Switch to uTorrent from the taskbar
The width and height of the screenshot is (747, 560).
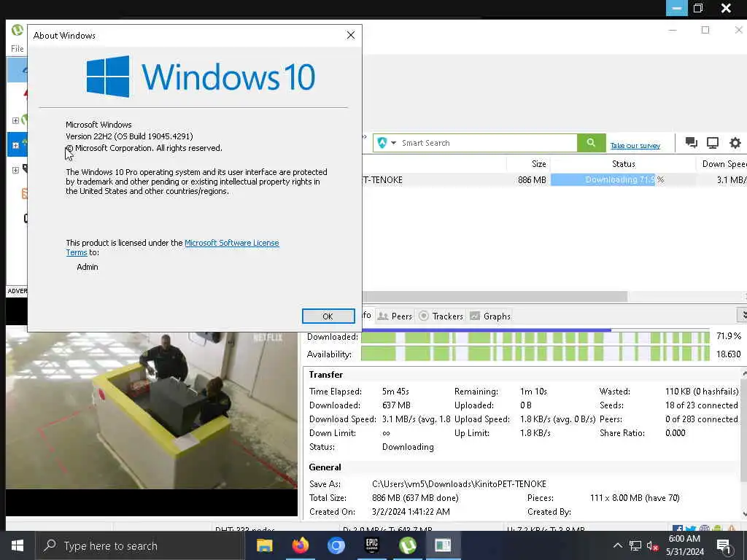407,545
